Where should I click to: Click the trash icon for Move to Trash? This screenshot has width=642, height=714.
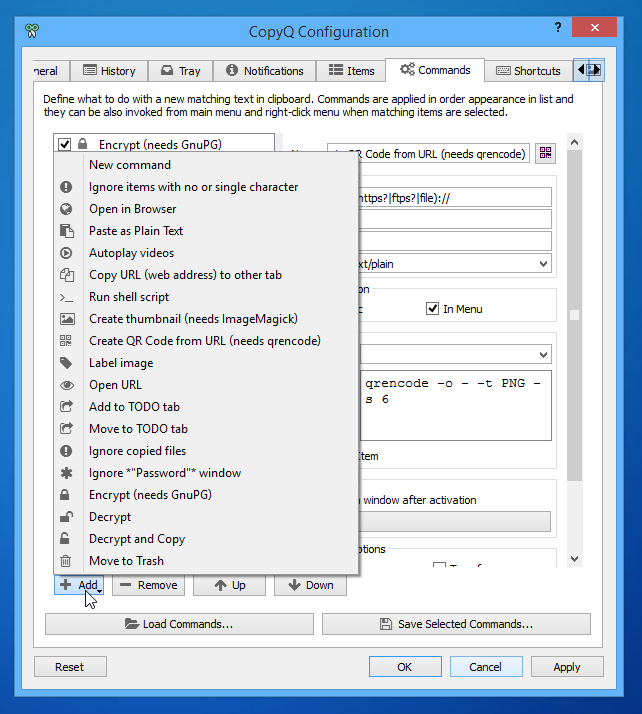[66, 561]
